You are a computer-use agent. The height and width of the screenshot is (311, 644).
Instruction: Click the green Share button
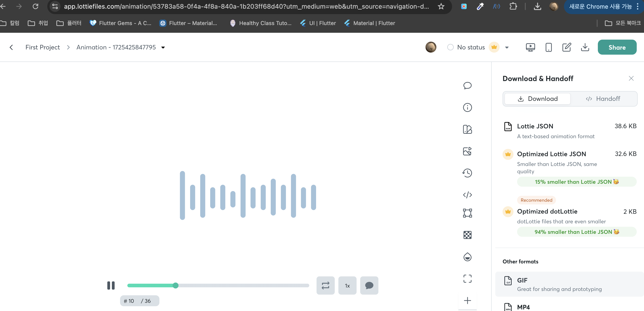(x=617, y=47)
